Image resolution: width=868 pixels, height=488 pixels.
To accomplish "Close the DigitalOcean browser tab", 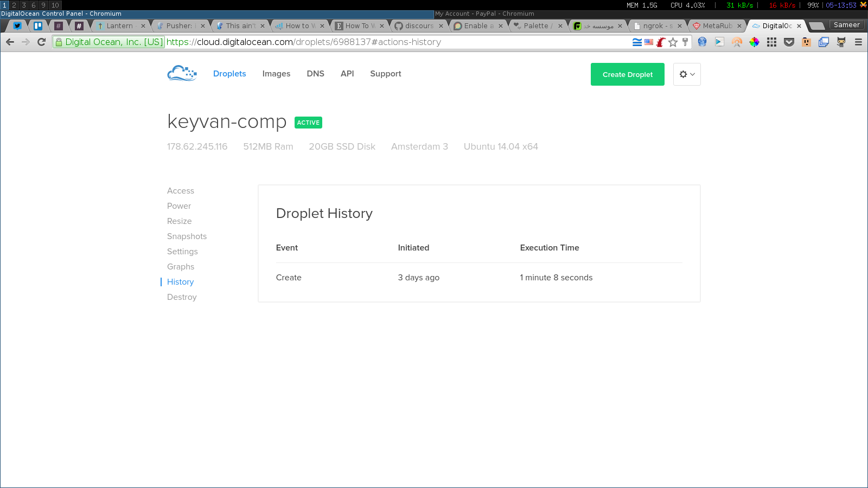I will pyautogui.click(x=799, y=26).
